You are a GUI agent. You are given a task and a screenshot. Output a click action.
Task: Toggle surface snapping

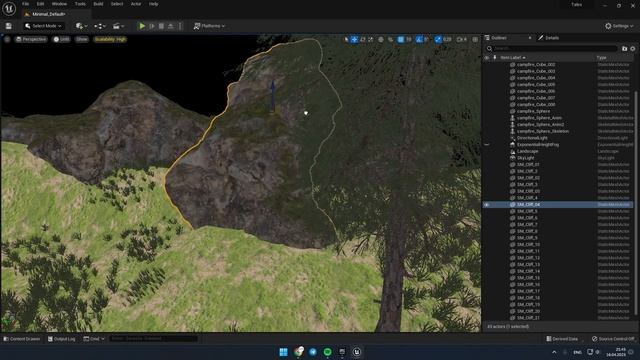pos(391,39)
